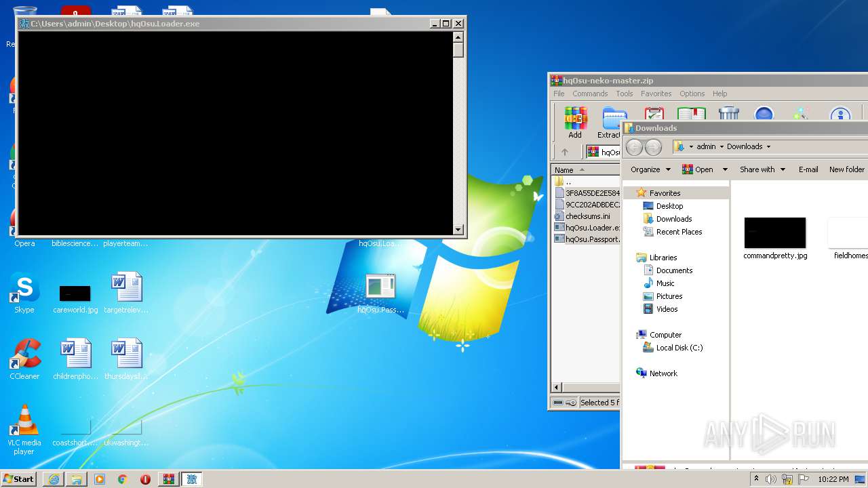The height and width of the screenshot is (488, 868).
Task: Open Opera browser from taskbar
Action: 145,479
